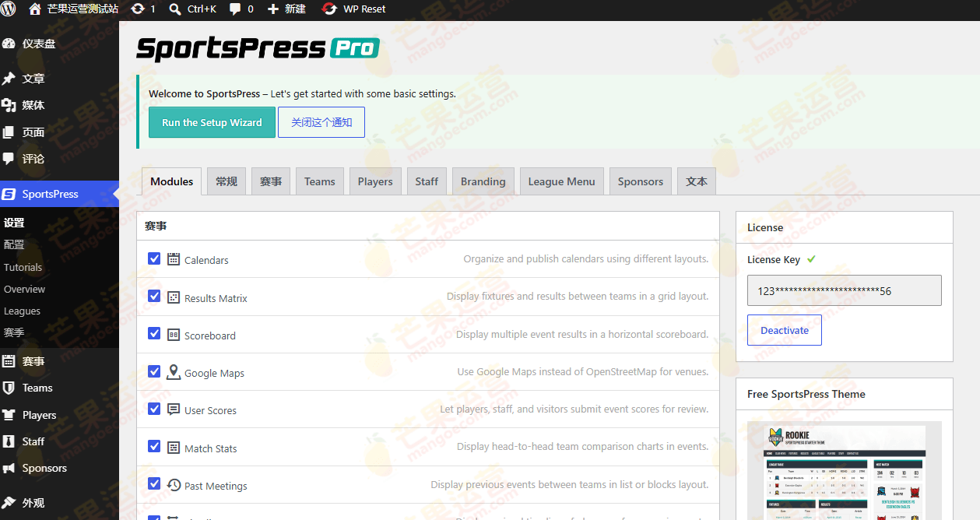The width and height of the screenshot is (980, 520).
Task: Open the site home icon 芒果运营测试站
Action: 35,9
